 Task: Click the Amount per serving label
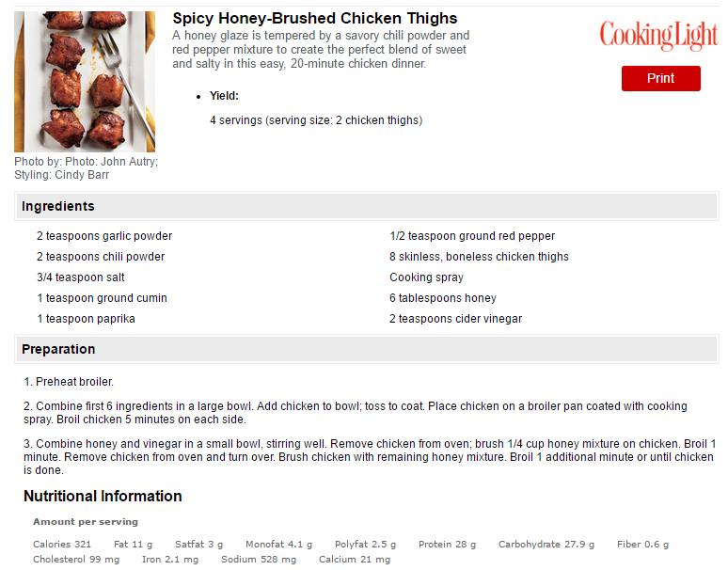click(86, 522)
